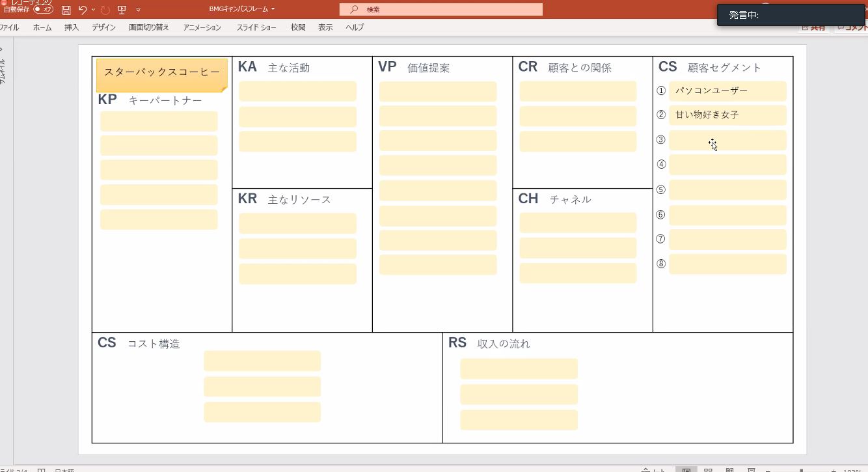Click the CH チャネル heading
Image resolution: width=868 pixels, height=472 pixels.
click(554, 199)
